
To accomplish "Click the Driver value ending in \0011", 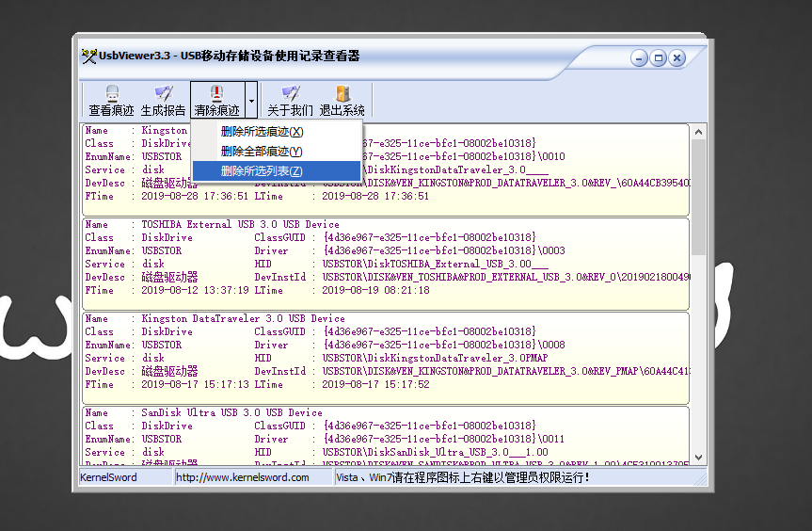I will point(444,440).
